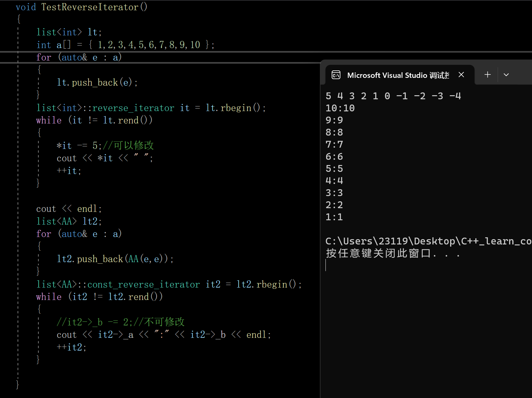The image size is (532, 398).
Task: Click 'reverse_iterator' type in the lt.rbegin line
Action: [133, 108]
